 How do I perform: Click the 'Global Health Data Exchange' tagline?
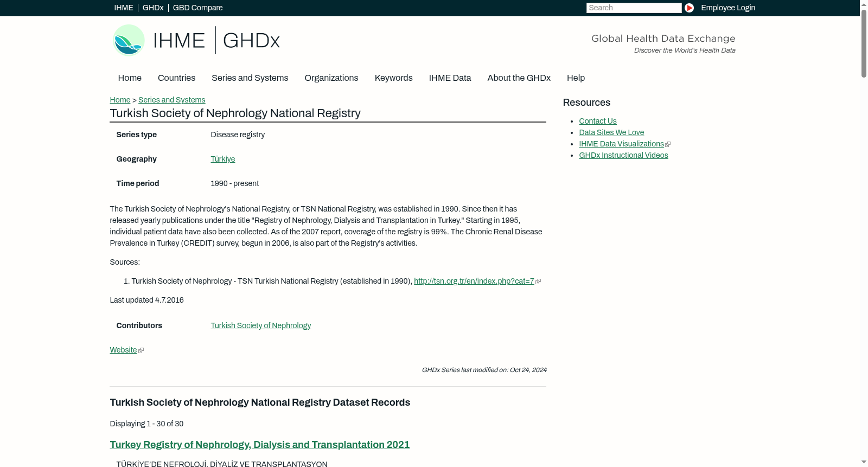point(663,39)
